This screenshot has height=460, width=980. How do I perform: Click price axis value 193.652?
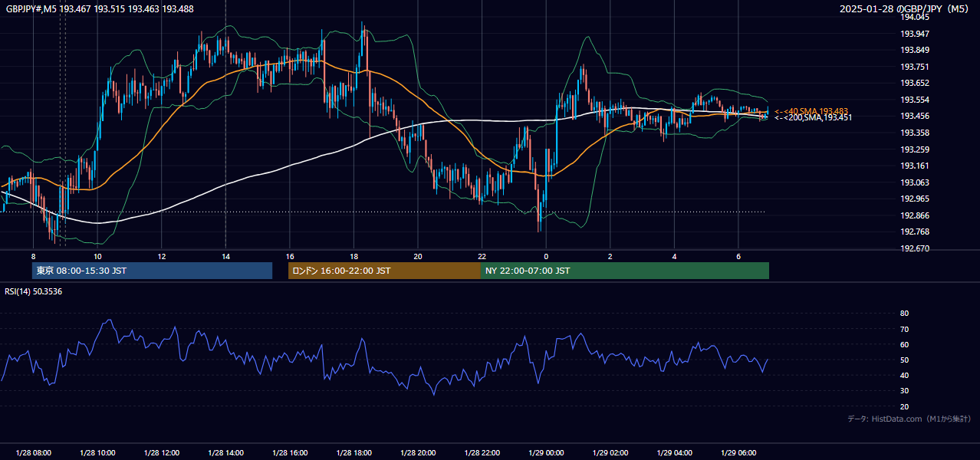(914, 83)
